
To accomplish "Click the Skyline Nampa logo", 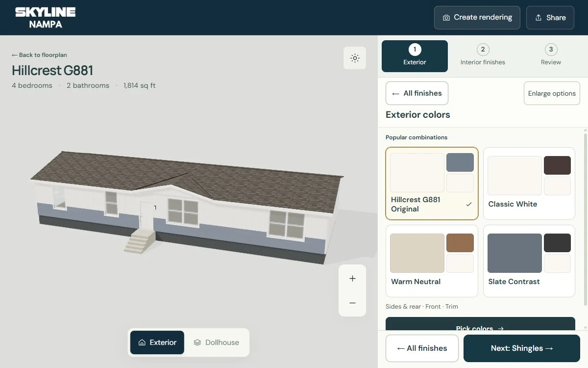I will [x=45, y=18].
